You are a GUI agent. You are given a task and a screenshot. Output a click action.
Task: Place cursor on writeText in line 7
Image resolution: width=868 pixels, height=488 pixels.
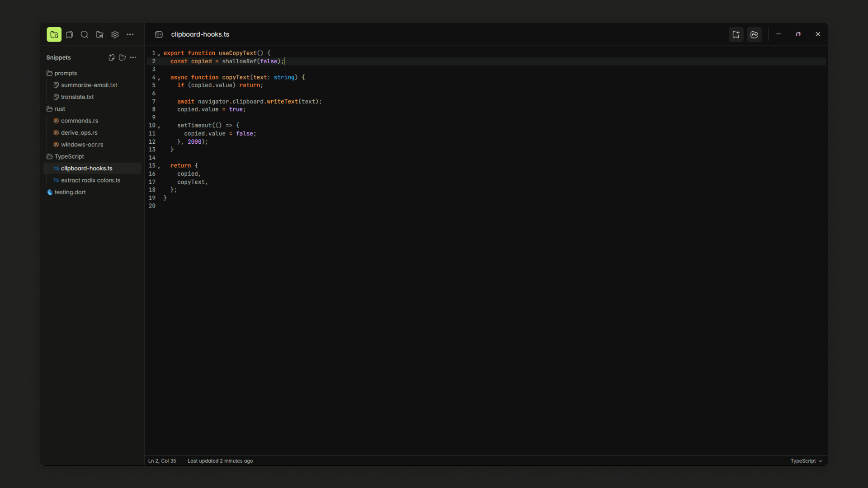point(282,102)
